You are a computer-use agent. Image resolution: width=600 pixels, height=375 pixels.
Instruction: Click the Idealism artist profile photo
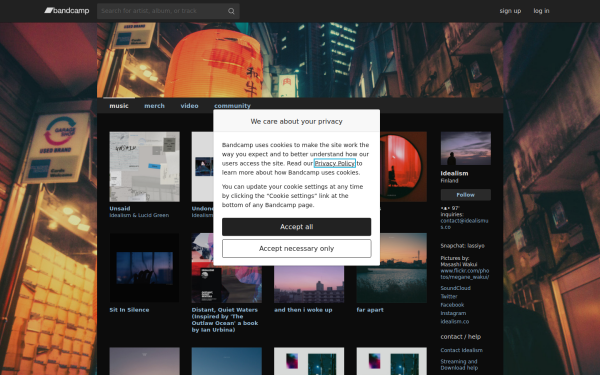click(466, 148)
